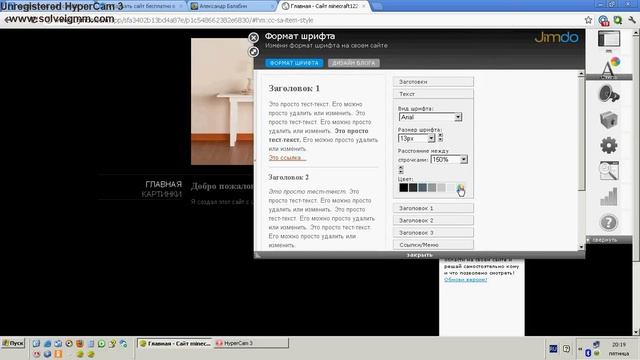Open the ГЛАВНАЯ navigation item

164,184
